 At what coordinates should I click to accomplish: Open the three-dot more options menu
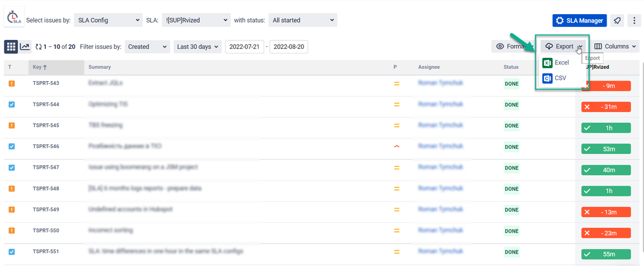coord(634,21)
